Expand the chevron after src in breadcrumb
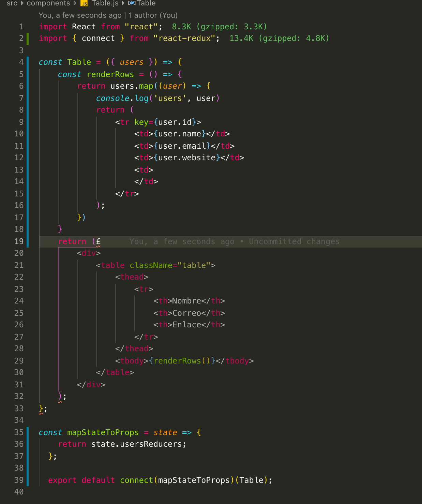 (x=21, y=3)
